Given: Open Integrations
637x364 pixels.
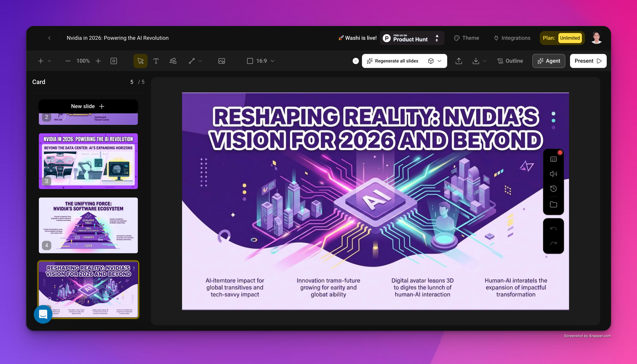Looking at the screenshot, I should point(512,38).
